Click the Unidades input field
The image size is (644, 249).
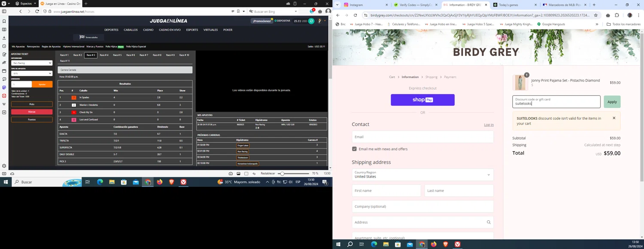pyautogui.click(x=21, y=84)
